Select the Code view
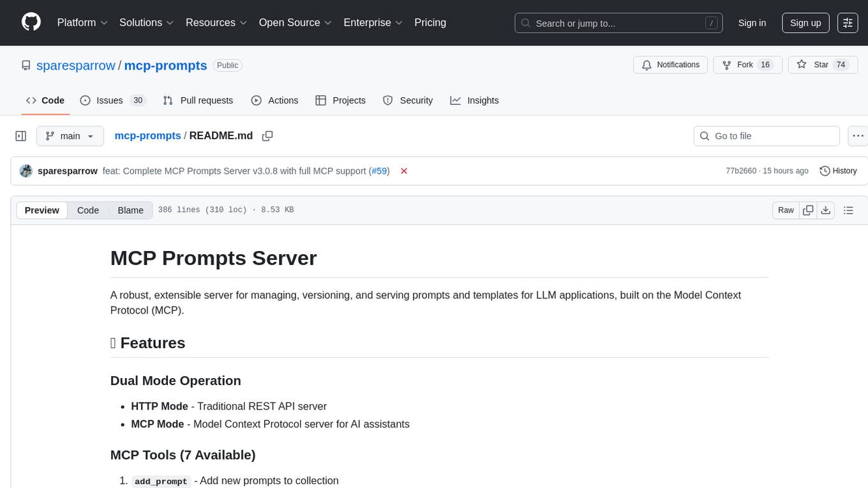This screenshot has height=488, width=868. pyautogui.click(x=88, y=210)
